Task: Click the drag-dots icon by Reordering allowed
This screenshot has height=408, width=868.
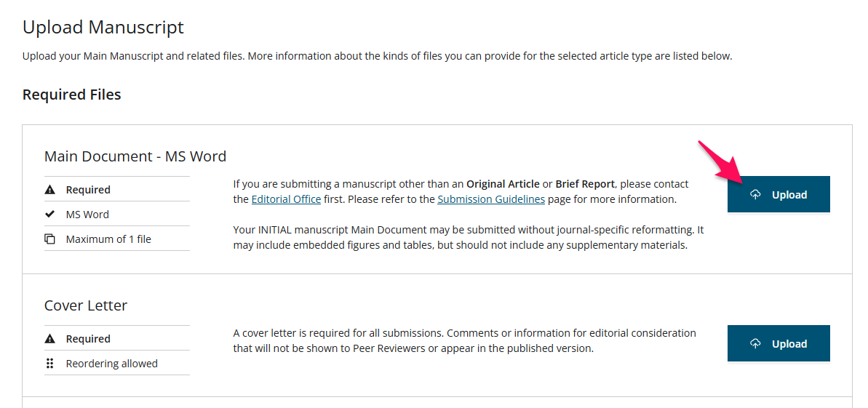Action: pos(49,364)
